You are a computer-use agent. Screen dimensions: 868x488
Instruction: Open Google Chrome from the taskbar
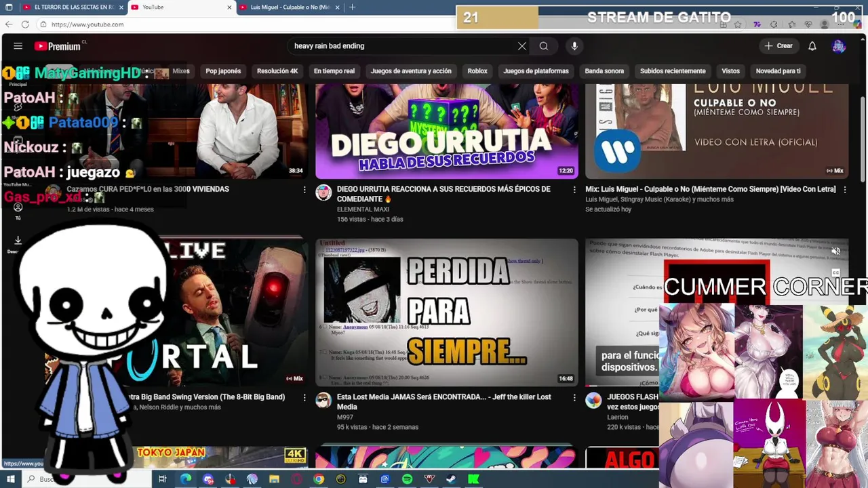point(319,479)
